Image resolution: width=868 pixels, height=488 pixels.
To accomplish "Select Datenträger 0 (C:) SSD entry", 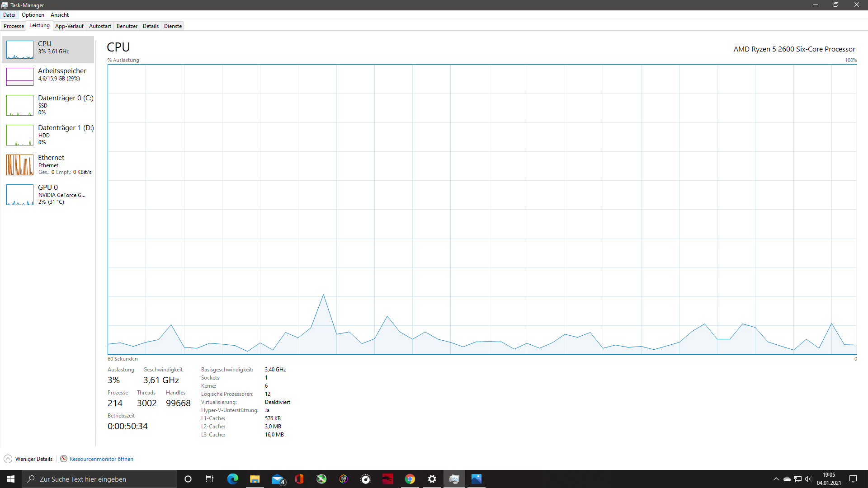I will click(x=47, y=105).
